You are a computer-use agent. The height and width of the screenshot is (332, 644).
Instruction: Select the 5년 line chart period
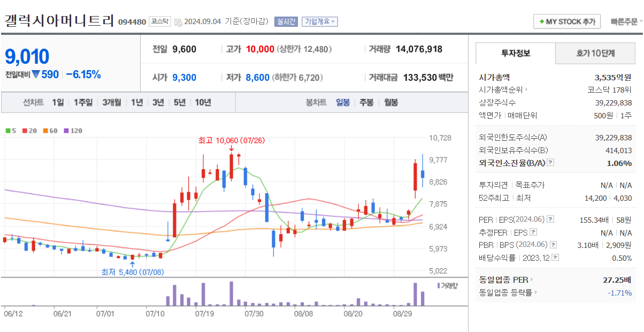[x=179, y=102]
